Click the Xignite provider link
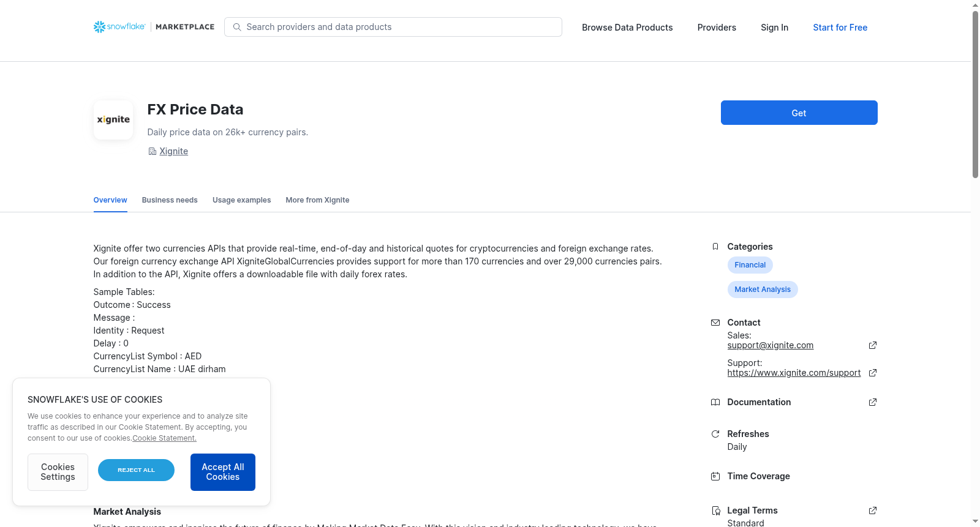 coord(173,151)
